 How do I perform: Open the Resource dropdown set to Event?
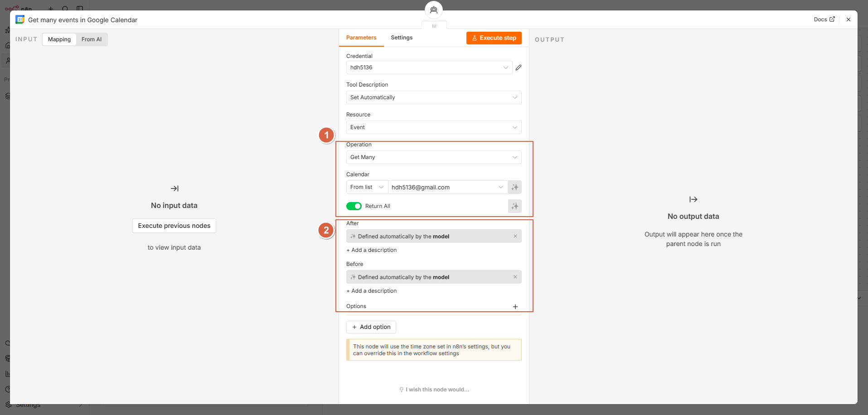(434, 127)
